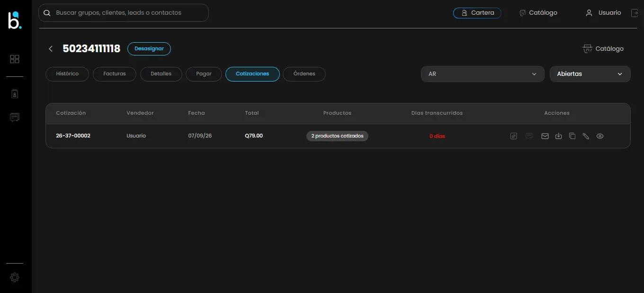Screen dimensions: 644x293
Task: Open the contacts clipboard icon in sidebar
Action: tap(15, 94)
